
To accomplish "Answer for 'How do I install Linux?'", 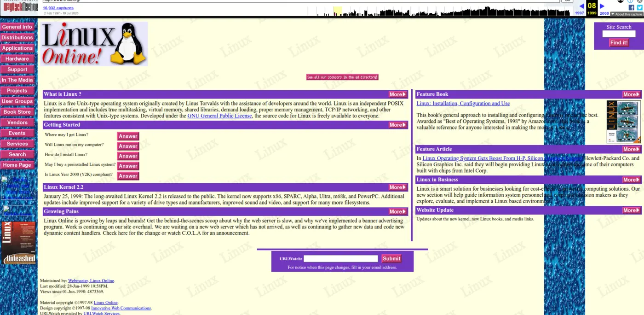I will click(x=128, y=156).
